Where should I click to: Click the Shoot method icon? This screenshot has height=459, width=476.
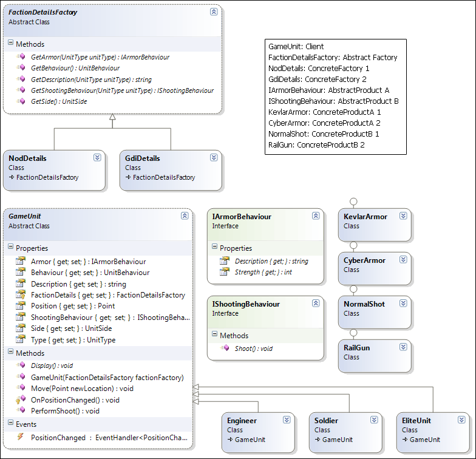pyautogui.click(x=225, y=348)
